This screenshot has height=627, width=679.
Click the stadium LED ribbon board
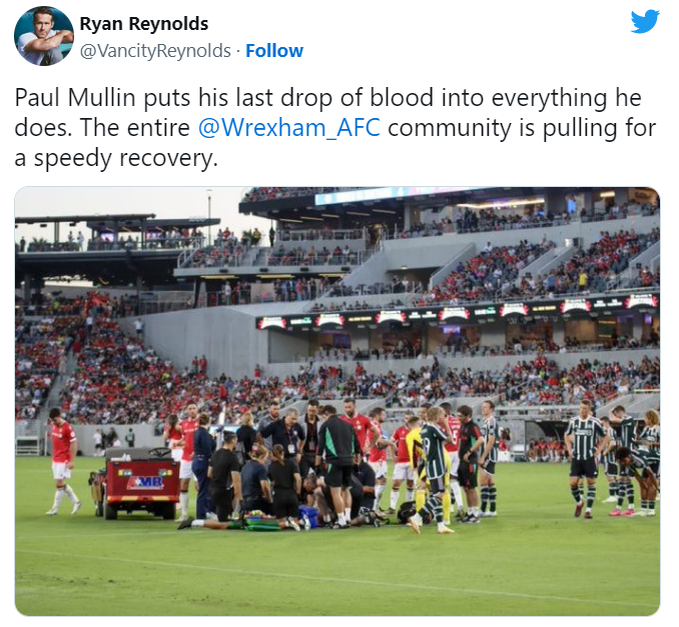457,312
